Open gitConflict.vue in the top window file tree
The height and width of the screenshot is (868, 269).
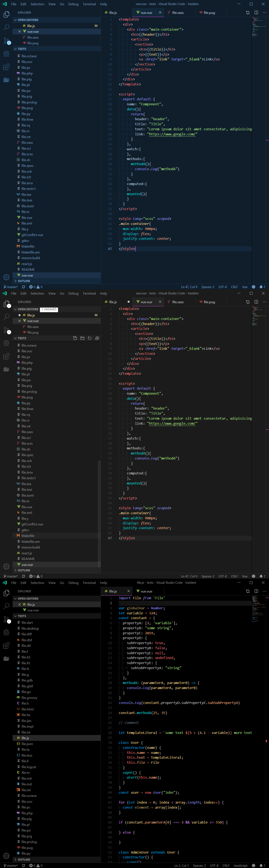pos(32,235)
